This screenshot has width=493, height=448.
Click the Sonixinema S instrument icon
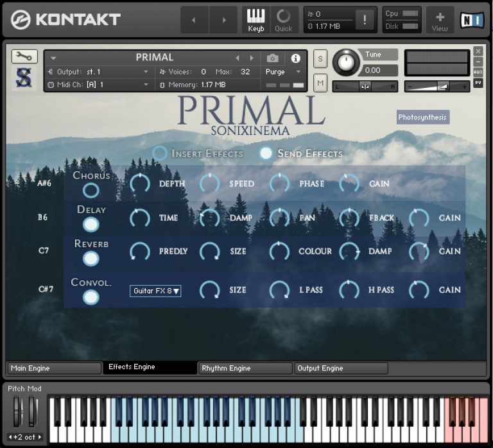point(24,78)
